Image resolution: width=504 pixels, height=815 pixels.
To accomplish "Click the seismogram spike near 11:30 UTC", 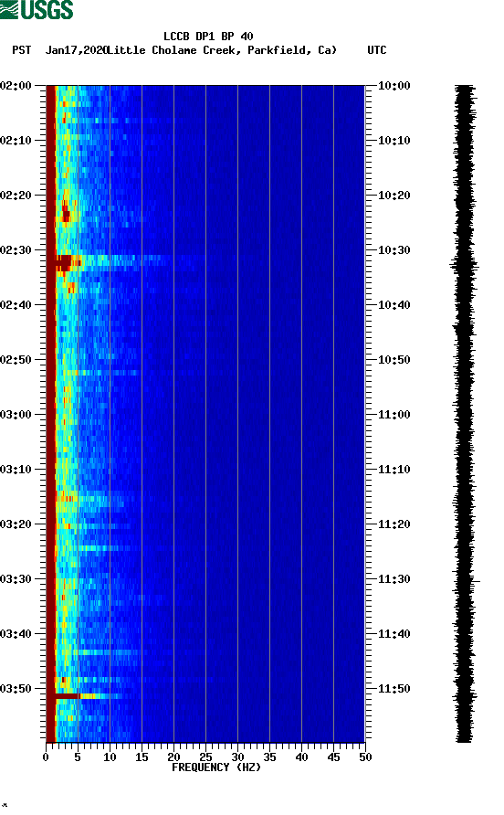I will tap(466, 580).
